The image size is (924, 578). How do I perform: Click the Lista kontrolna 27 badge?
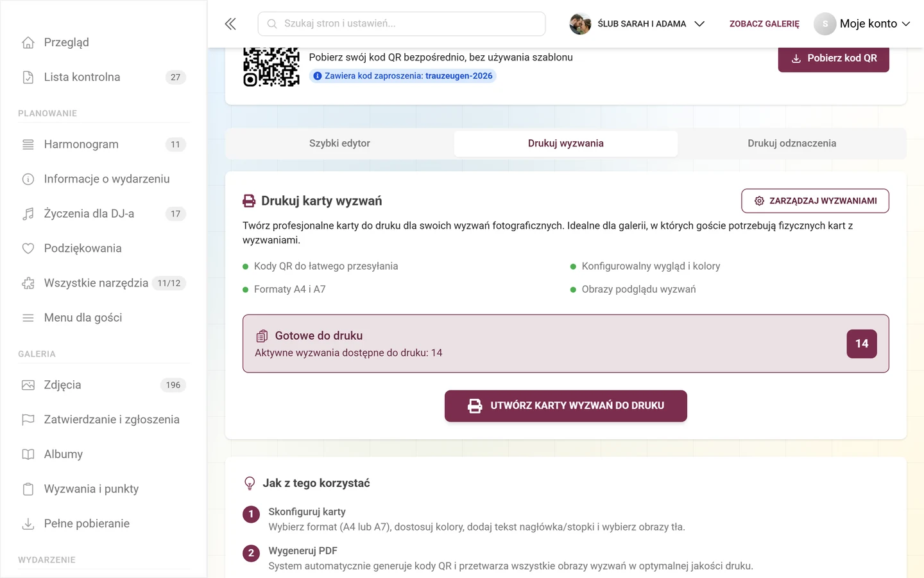point(176,77)
